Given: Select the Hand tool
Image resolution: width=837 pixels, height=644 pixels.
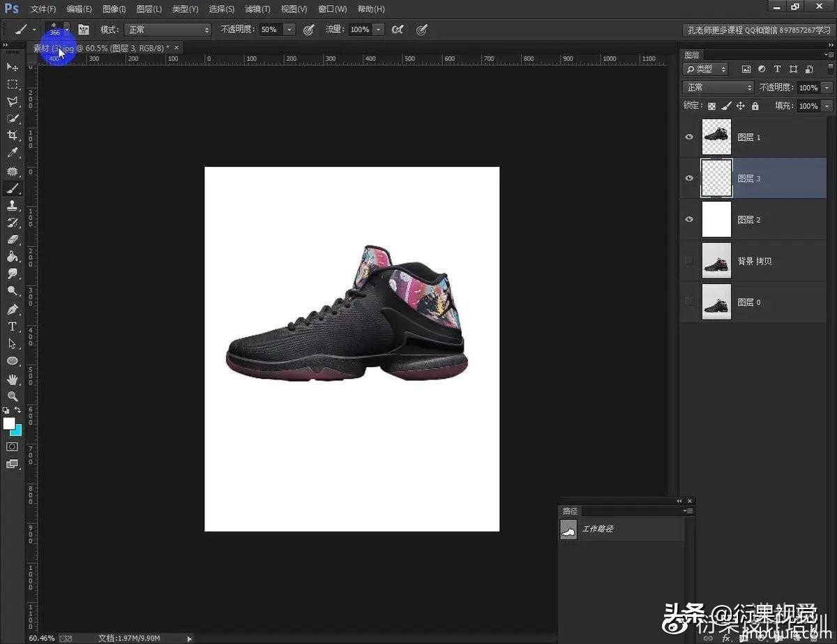Looking at the screenshot, I should [12, 380].
